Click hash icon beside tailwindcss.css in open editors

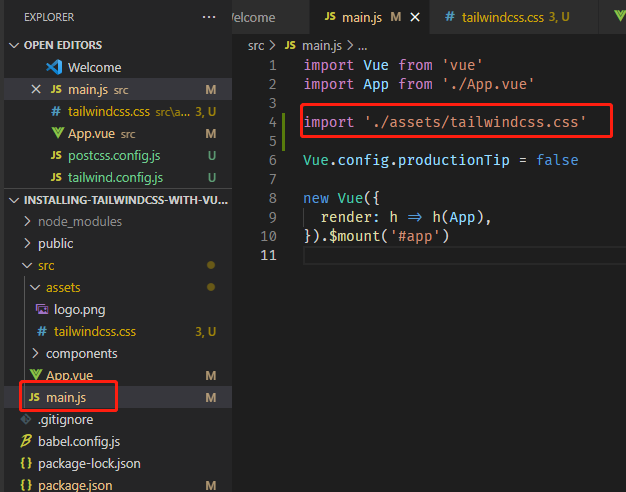pos(56,111)
